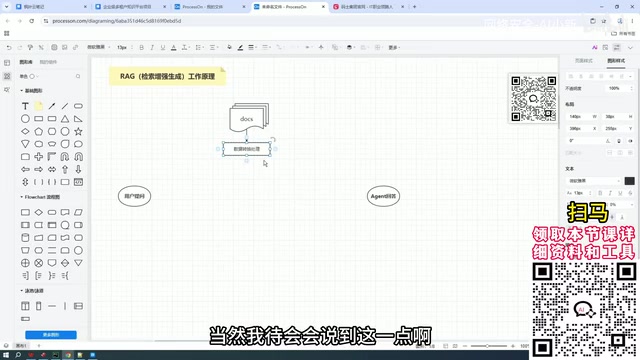Choose the five-pointed star shape
The image size is (640, 360).
pos(78,131)
